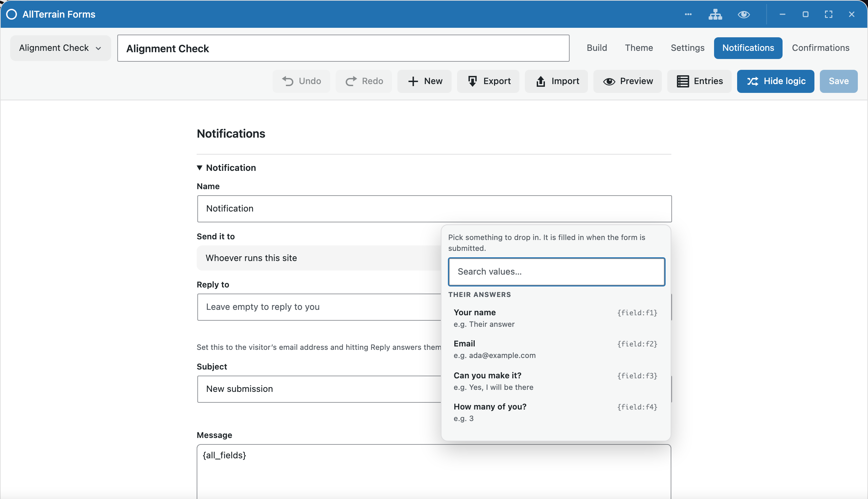Open form Preview
This screenshot has height=499, width=868.
(x=627, y=81)
